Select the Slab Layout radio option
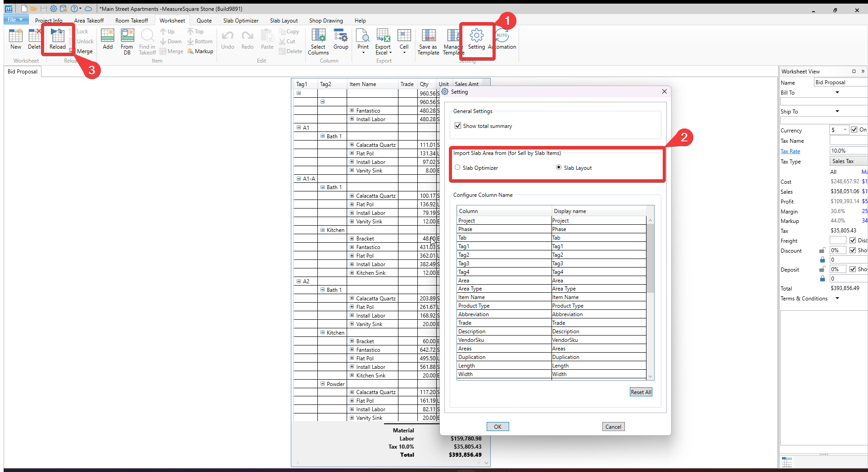Screen dimensions: 868x472 [x=559, y=168]
